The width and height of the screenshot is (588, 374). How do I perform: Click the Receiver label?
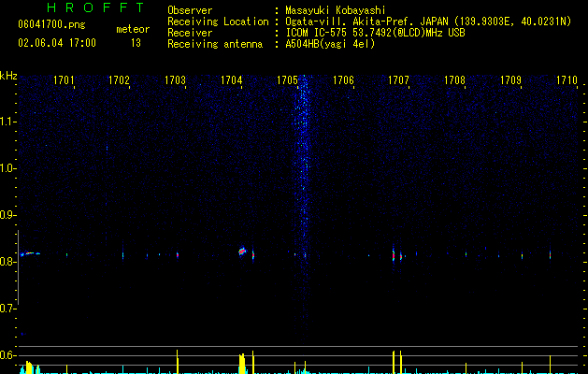[190, 33]
